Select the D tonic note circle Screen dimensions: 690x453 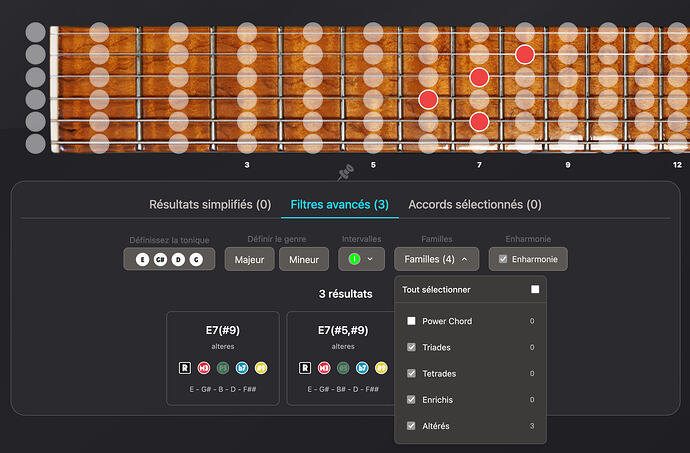(178, 259)
